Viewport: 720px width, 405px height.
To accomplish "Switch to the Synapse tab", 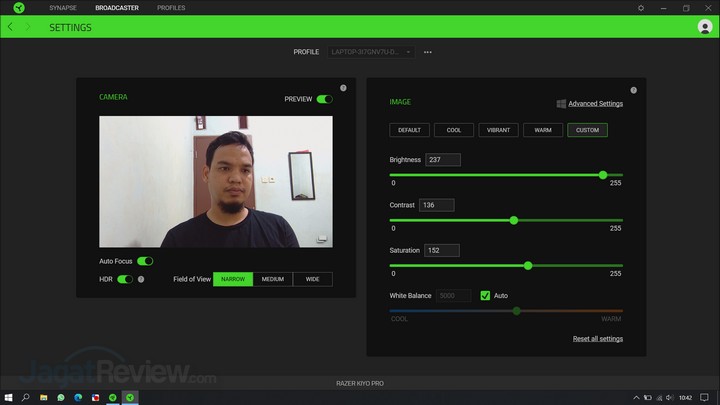I will tap(62, 8).
